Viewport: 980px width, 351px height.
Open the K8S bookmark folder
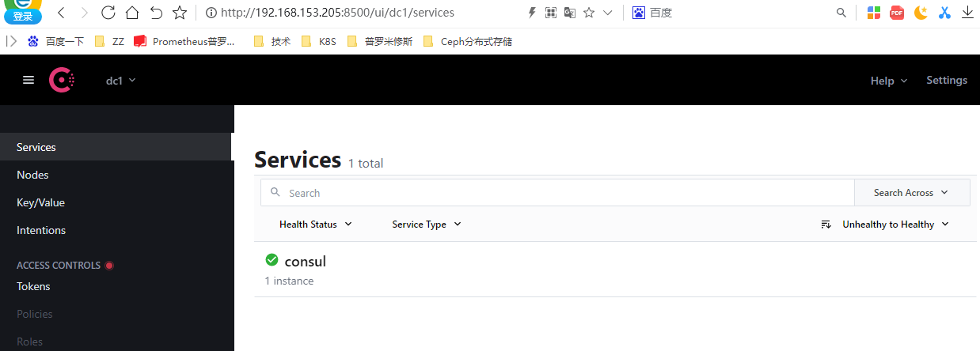click(319, 41)
